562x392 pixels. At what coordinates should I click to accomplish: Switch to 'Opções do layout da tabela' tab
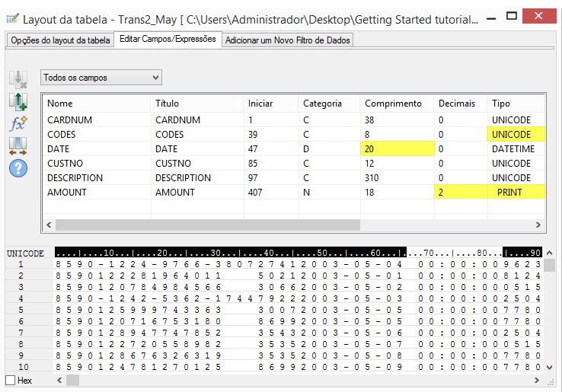[x=59, y=40]
